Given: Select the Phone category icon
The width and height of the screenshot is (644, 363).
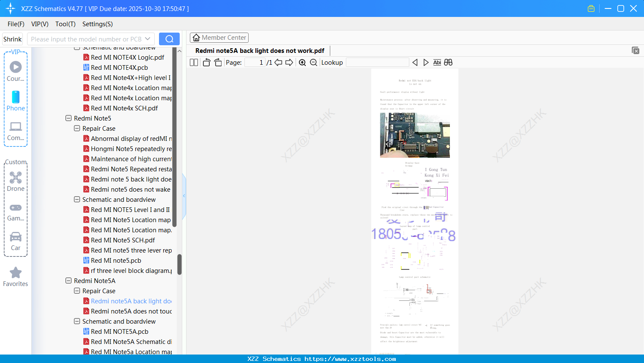Looking at the screenshot, I should point(16,101).
